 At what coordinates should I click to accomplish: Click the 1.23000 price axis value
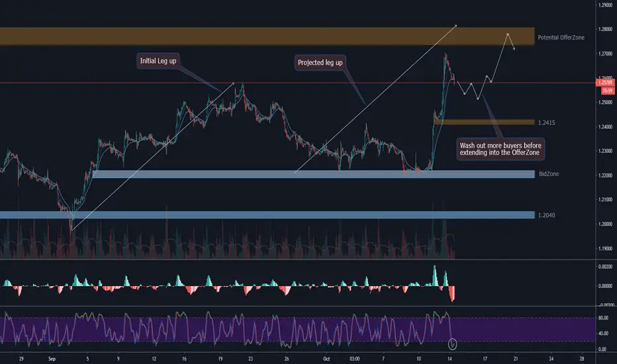[x=605, y=151]
